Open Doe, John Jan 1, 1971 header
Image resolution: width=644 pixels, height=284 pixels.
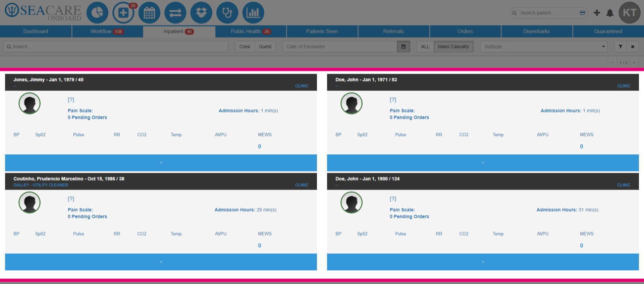[x=483, y=82]
